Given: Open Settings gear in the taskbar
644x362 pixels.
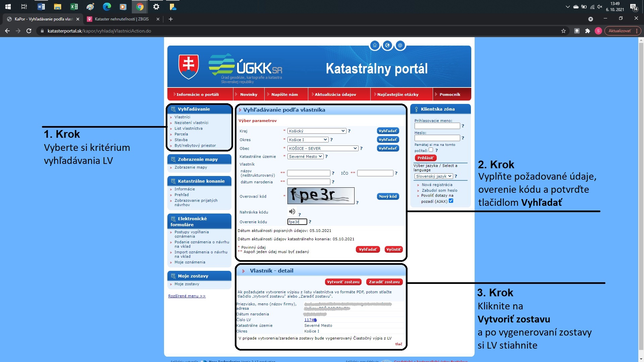Looking at the screenshot, I should (156, 6).
